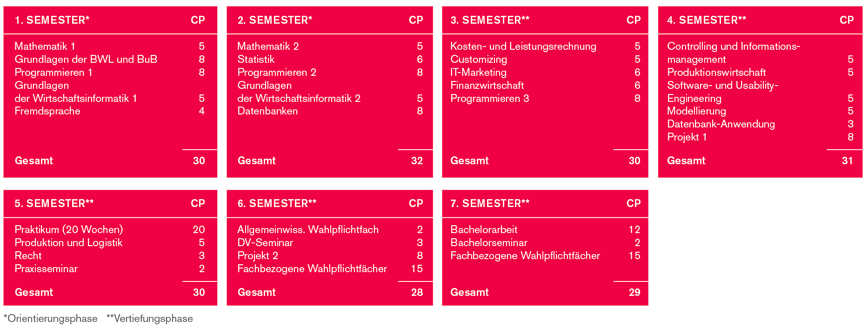The height and width of the screenshot is (328, 868).
Task: Click the Statistik course
Action: pyautogui.click(x=256, y=60)
